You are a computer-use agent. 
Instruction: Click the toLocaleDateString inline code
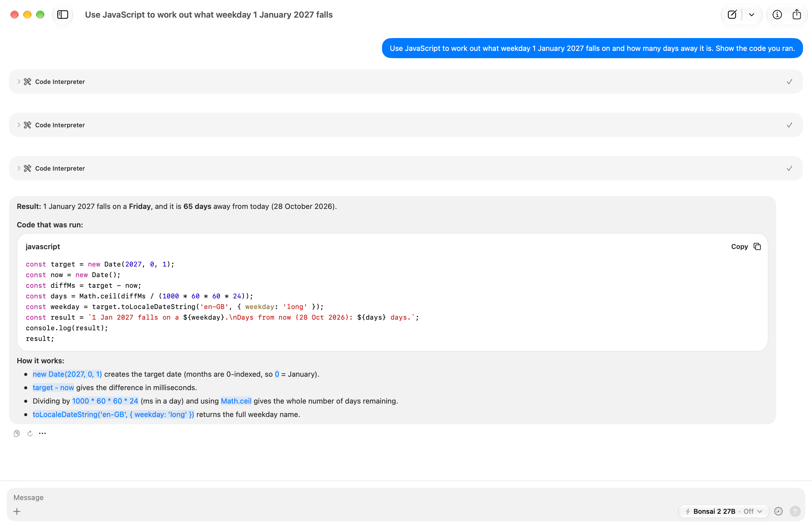coord(113,414)
